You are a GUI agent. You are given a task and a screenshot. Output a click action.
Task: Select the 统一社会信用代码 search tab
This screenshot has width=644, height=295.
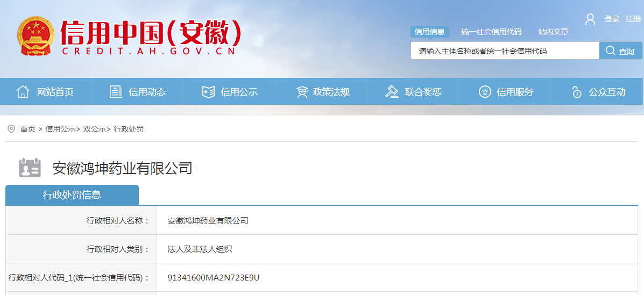coord(491,32)
